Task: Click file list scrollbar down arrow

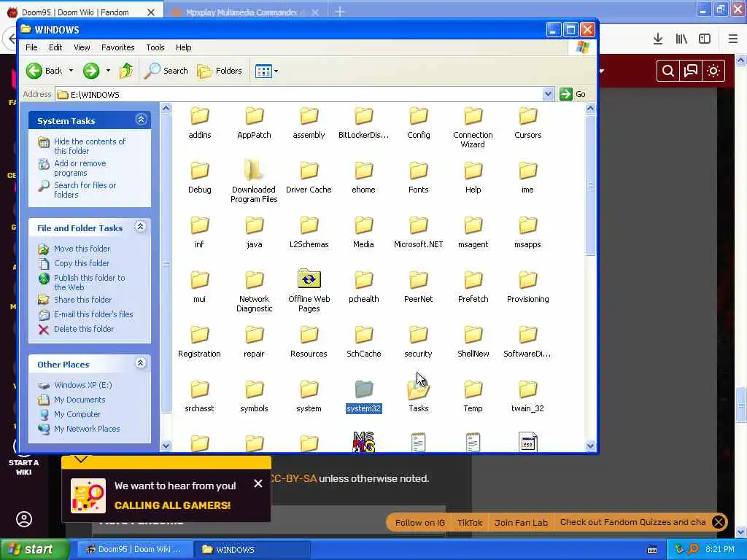Action: tap(590, 446)
